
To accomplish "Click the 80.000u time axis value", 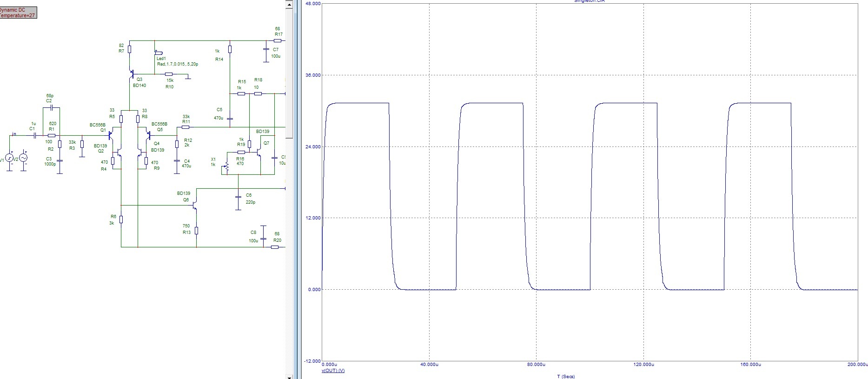I will (537, 365).
